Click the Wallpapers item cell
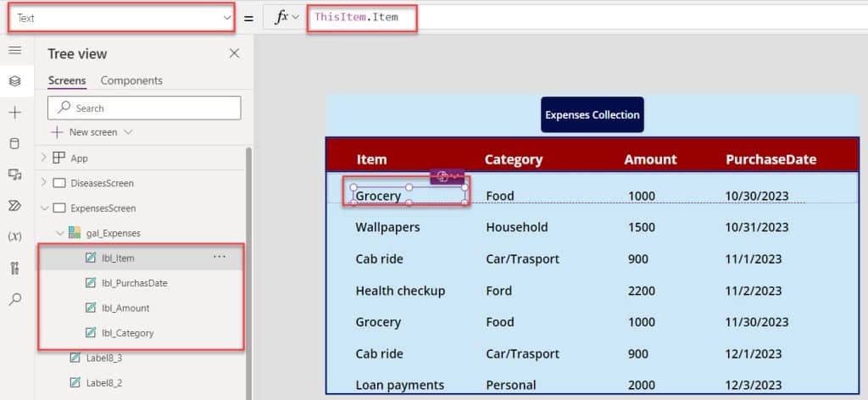Image resolution: width=868 pixels, height=400 pixels. 387,227
